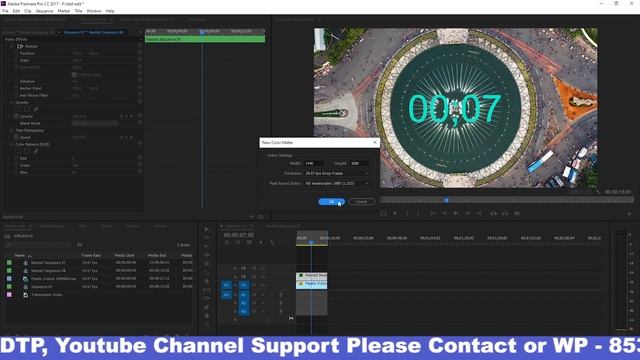Select the Zoom tool
Image resolution: width=640 pixels, height=360 pixels.
click(207, 324)
